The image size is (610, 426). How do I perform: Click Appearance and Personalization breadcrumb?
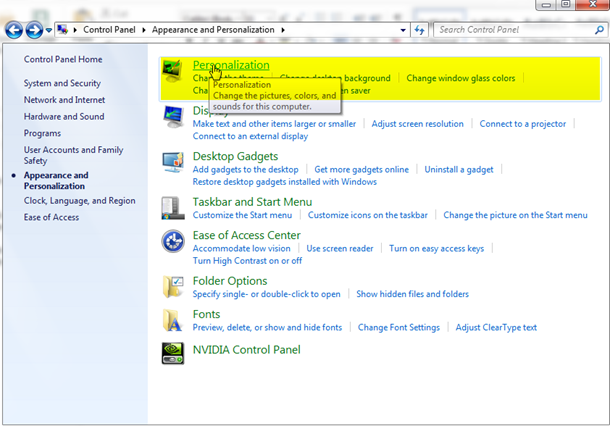pyautogui.click(x=213, y=30)
